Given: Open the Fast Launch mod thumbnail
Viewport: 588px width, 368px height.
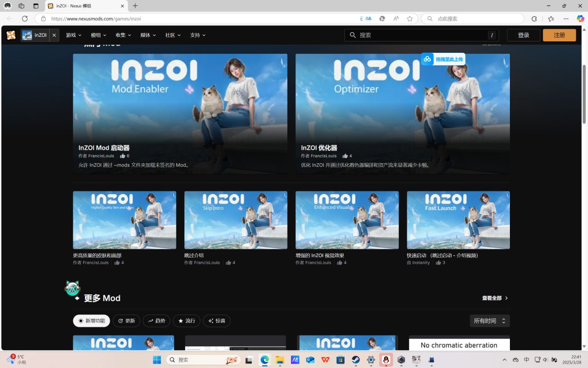Looking at the screenshot, I should tap(458, 220).
